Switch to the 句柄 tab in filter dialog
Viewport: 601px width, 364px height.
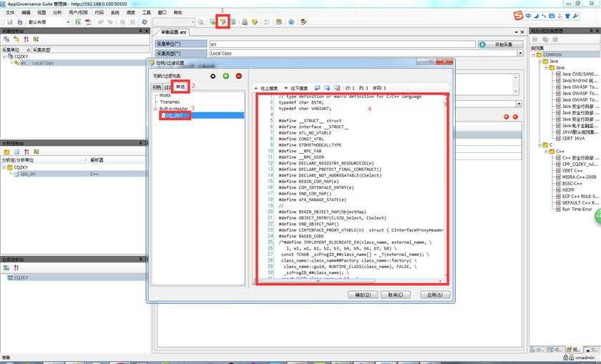tap(157, 87)
